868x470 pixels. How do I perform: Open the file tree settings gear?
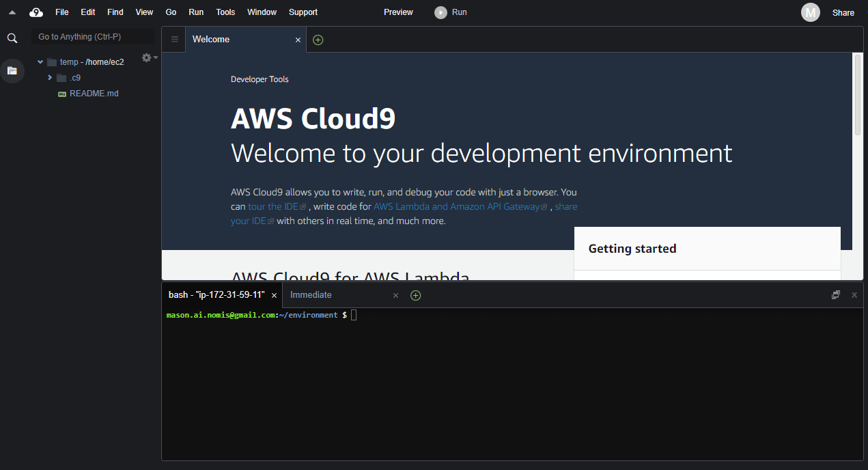tap(146, 58)
